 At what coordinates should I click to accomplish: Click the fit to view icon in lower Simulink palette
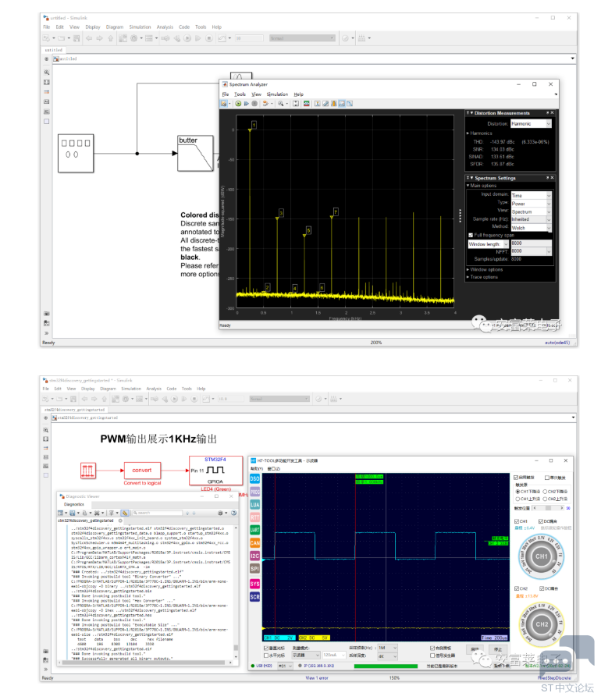pyautogui.click(x=46, y=439)
